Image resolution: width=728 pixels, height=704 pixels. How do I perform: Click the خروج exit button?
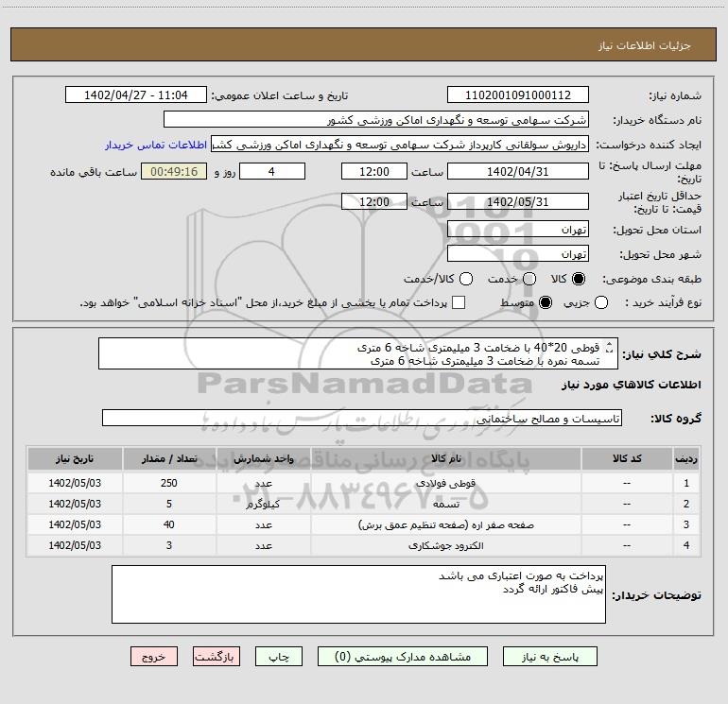coord(154,657)
